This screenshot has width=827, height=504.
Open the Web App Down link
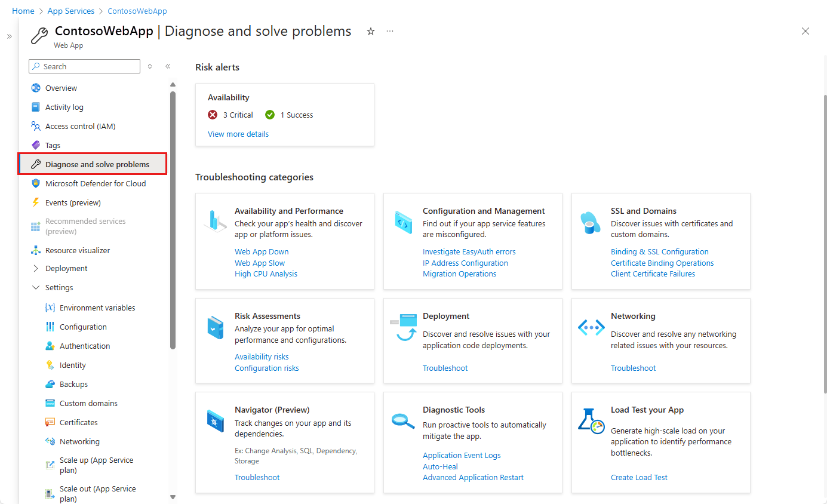pos(262,252)
